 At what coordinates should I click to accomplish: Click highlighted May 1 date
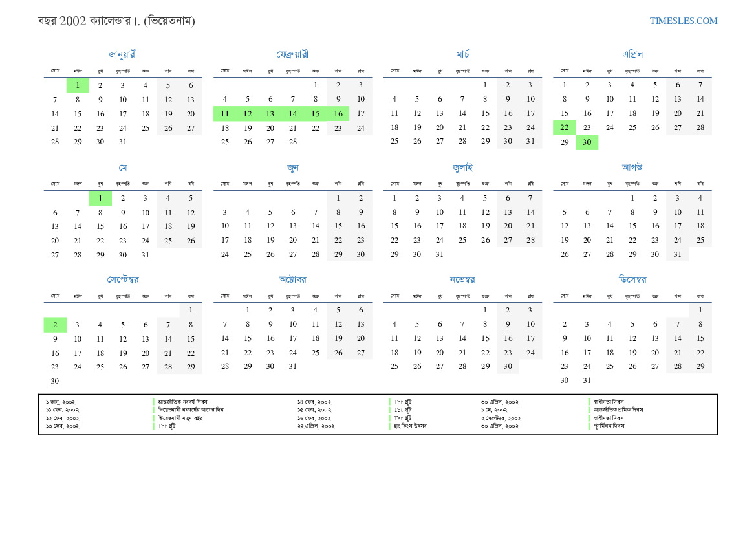click(x=100, y=198)
